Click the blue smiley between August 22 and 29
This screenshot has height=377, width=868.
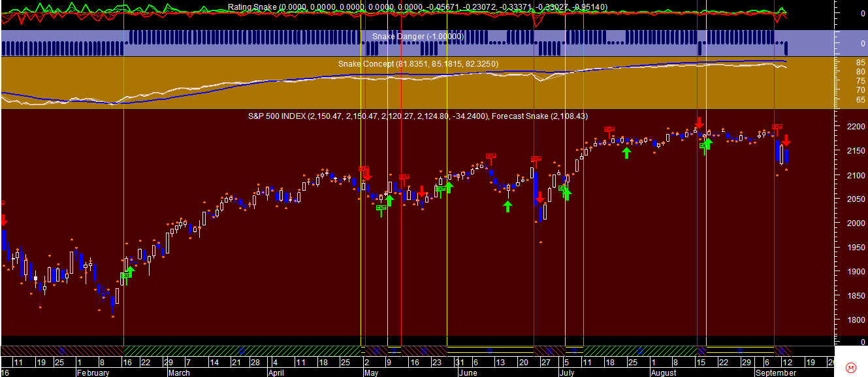pyautogui.click(x=740, y=351)
